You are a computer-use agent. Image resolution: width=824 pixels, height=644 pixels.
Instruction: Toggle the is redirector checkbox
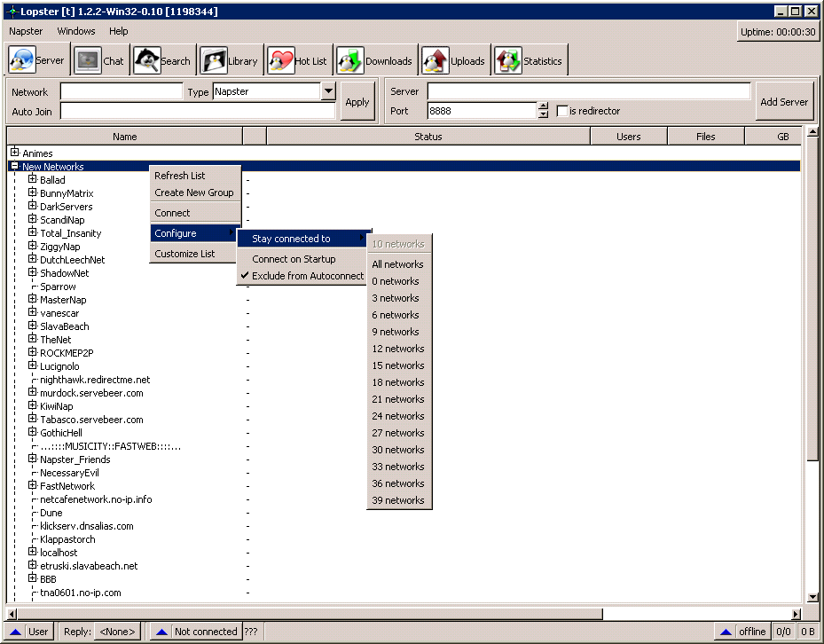561,111
